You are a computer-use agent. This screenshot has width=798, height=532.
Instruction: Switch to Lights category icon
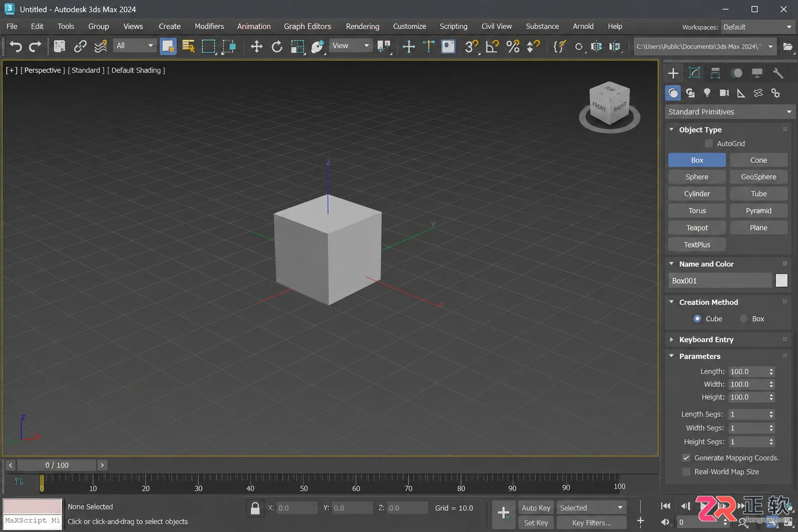coord(707,93)
